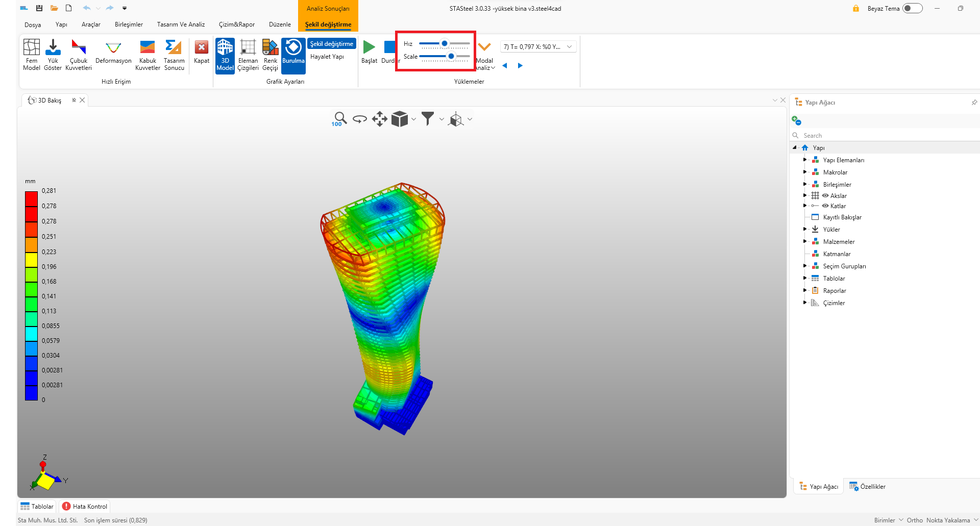This screenshot has width=980, height=526.
Task: Show the Deformasyon results
Action: coord(113,54)
